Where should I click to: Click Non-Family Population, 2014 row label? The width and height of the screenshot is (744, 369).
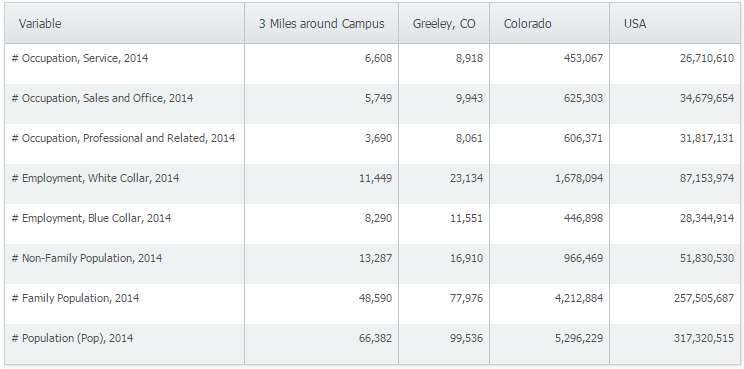click(86, 258)
